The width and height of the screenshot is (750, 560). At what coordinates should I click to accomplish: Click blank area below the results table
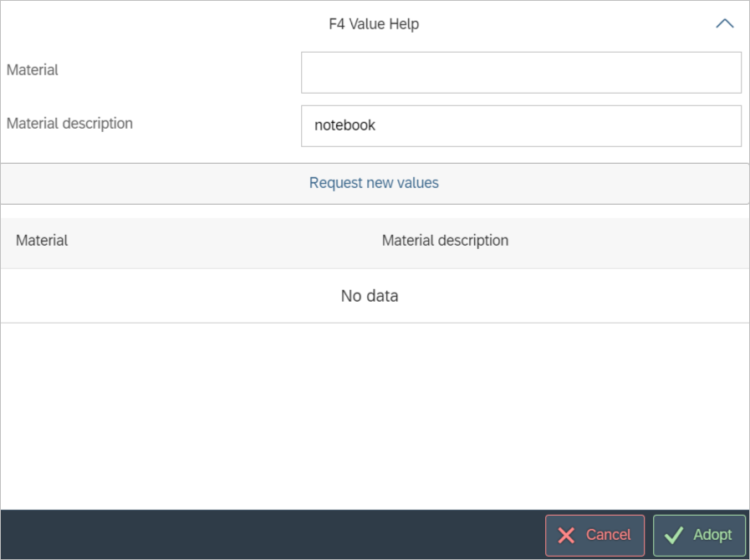coord(375,414)
